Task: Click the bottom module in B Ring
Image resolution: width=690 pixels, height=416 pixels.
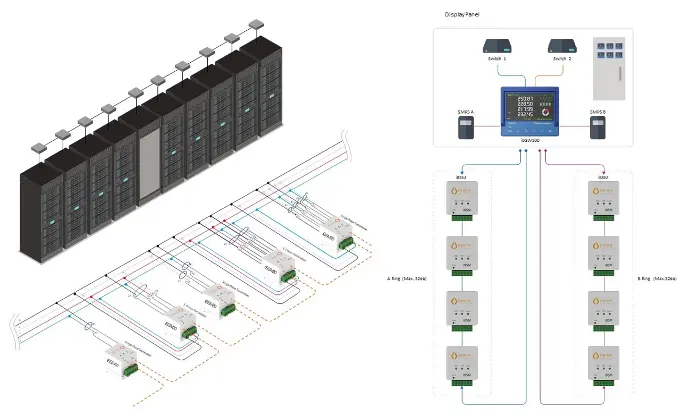Action: pos(604,364)
